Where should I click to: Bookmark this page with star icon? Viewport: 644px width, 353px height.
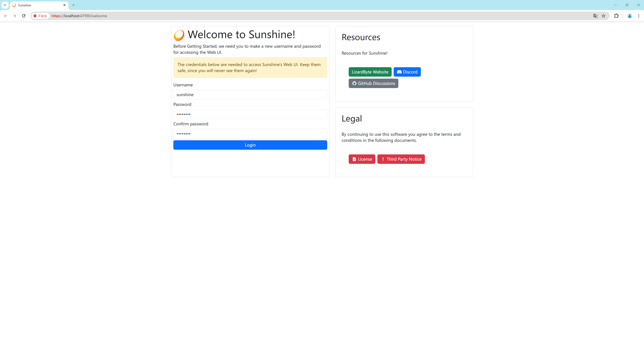click(604, 16)
